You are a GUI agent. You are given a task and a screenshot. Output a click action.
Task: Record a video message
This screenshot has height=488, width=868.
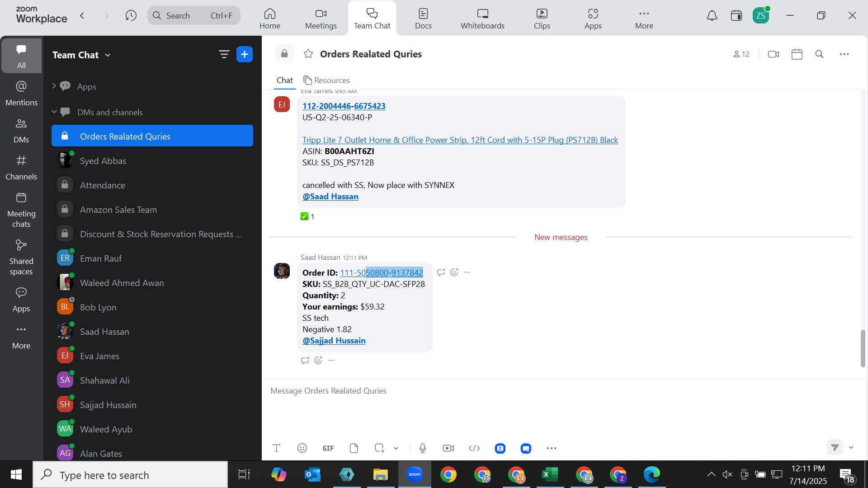pos(448,448)
